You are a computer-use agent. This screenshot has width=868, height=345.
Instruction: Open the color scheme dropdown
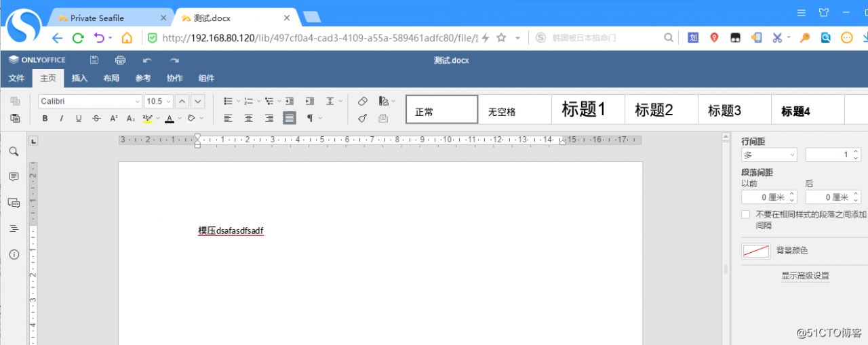(x=387, y=101)
